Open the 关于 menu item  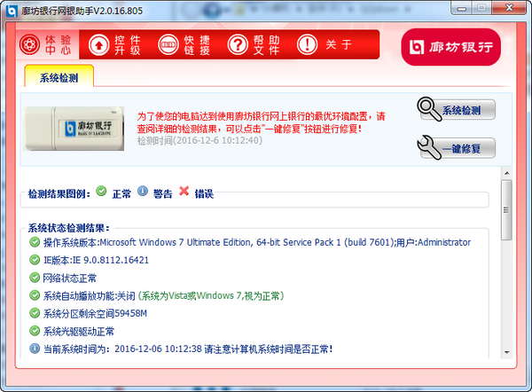(x=324, y=44)
